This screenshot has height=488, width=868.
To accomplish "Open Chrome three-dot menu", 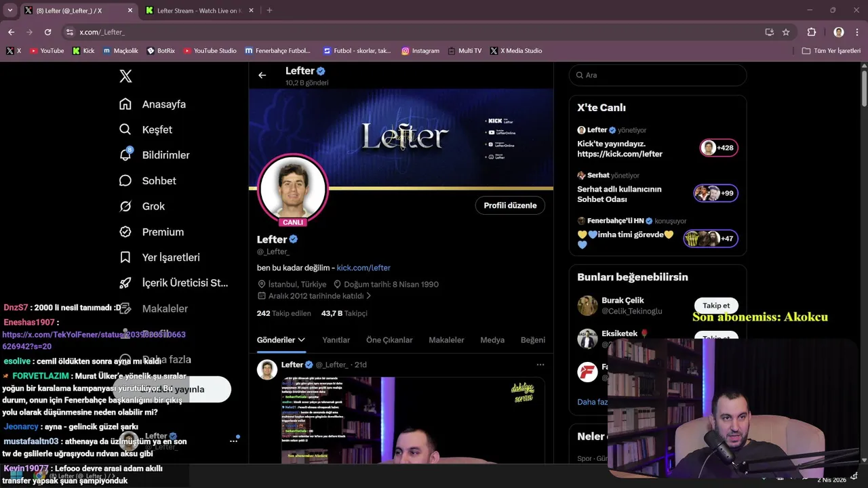I will tap(857, 32).
